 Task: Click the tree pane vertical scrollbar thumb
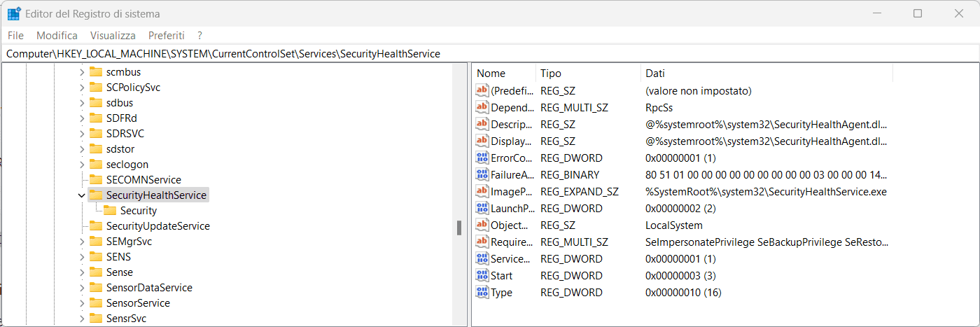pos(459,228)
